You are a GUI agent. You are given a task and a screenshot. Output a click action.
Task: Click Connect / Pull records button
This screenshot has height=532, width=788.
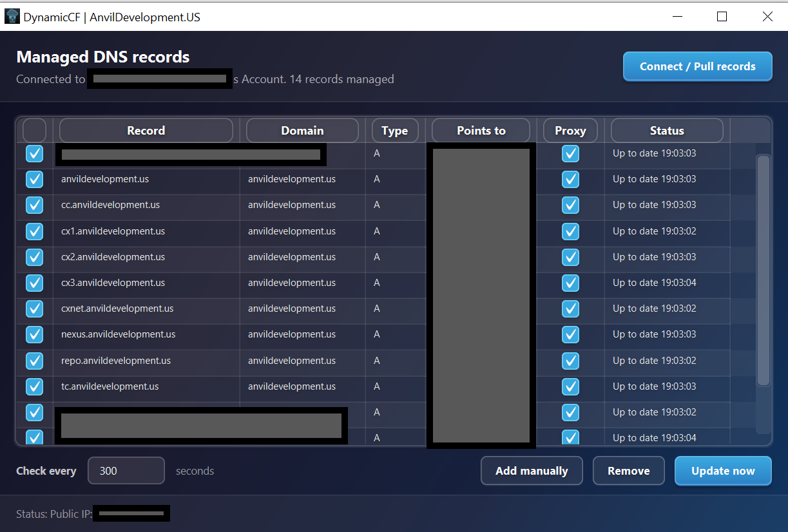(x=697, y=66)
